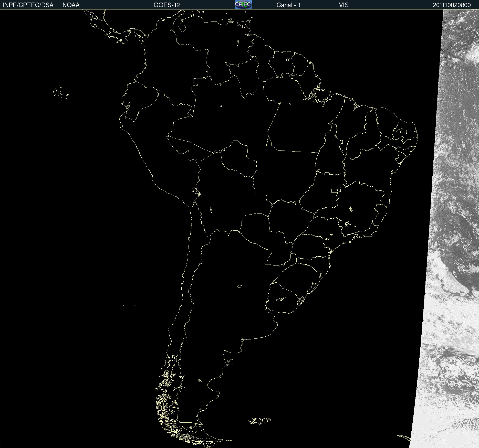Click the NOAA label in the header
Screen dimensions: 479x448
tap(71, 5)
